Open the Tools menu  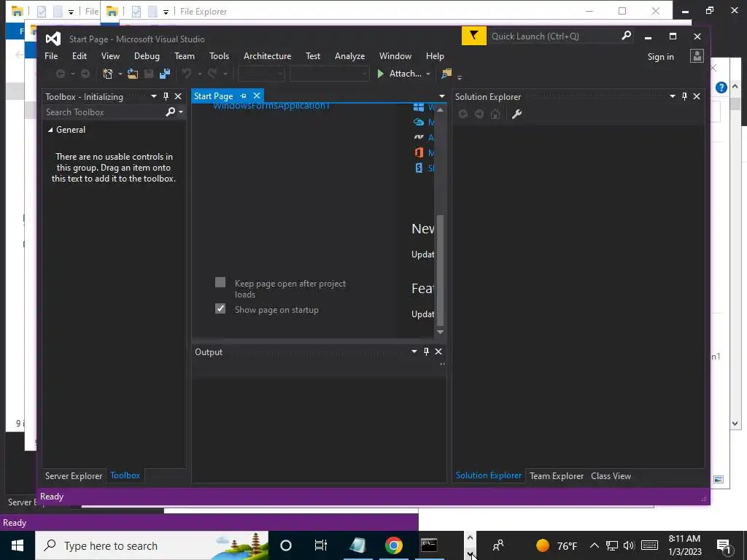tap(219, 56)
